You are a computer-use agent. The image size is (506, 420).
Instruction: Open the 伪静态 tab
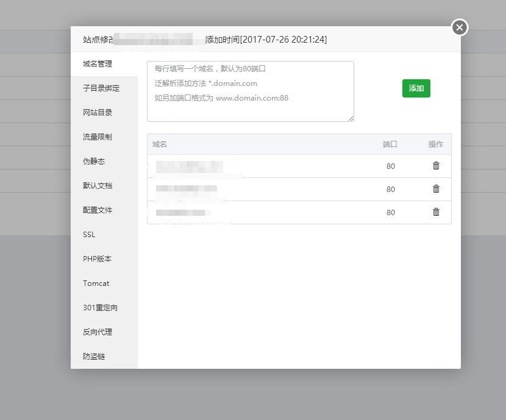(104, 162)
